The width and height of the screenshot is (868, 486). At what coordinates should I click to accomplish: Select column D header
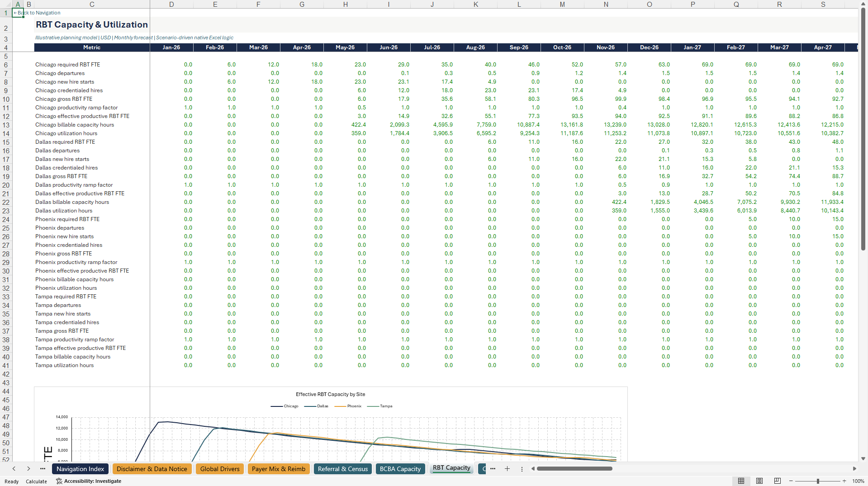(x=171, y=4)
